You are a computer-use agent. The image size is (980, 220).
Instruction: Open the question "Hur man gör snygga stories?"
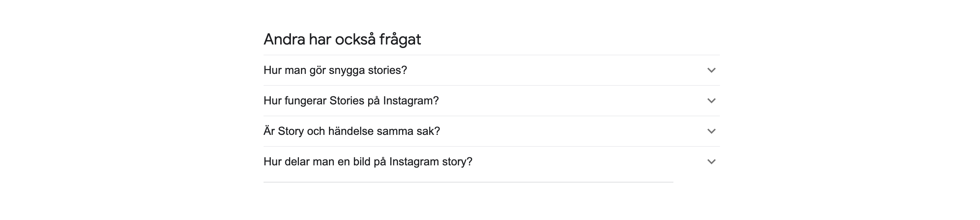491,70
